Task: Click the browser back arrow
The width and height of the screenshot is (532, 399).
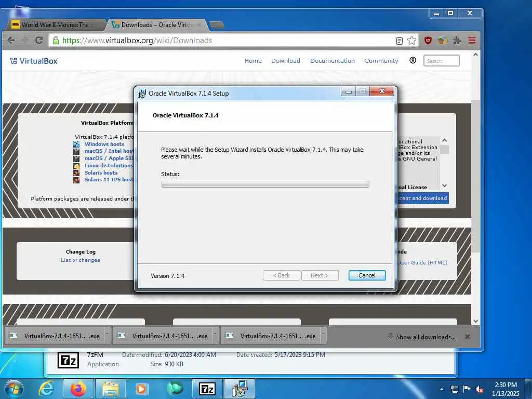Action: click(11, 41)
